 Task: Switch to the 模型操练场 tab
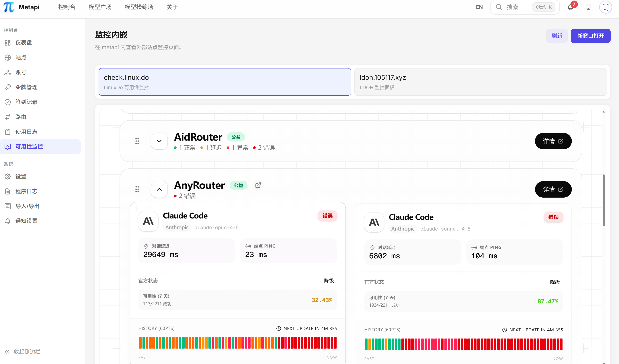point(139,7)
